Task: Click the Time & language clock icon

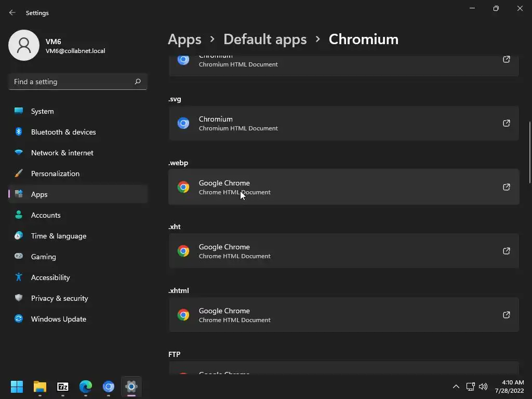Action: (19, 235)
